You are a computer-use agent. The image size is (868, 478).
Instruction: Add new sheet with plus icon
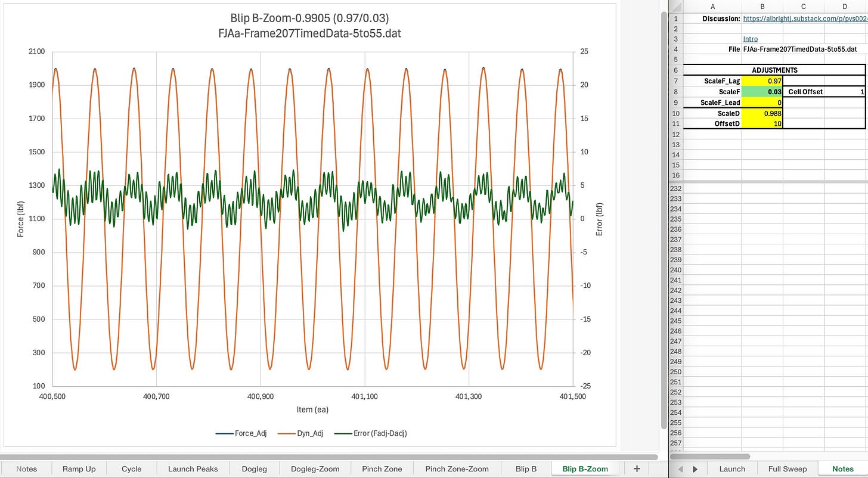pyautogui.click(x=637, y=469)
